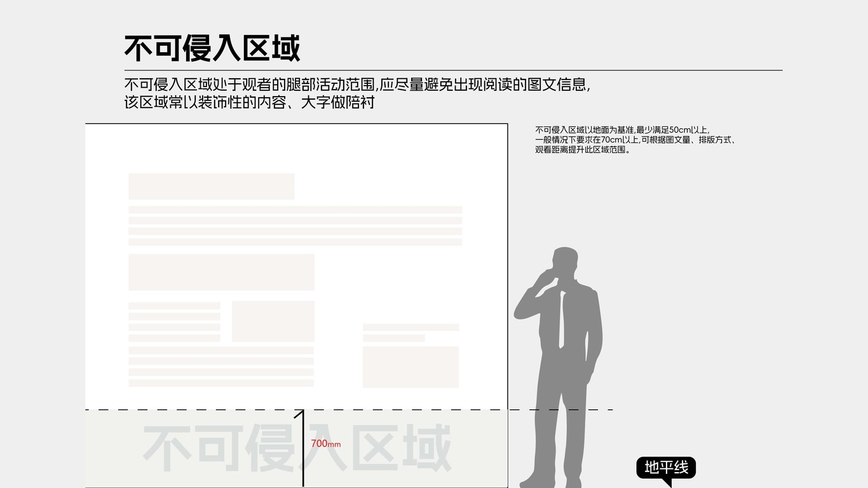Image resolution: width=868 pixels, height=488 pixels.
Task: Click the subtitle line starting 不可侵入区域处于观者的腿部
Action: [357, 85]
